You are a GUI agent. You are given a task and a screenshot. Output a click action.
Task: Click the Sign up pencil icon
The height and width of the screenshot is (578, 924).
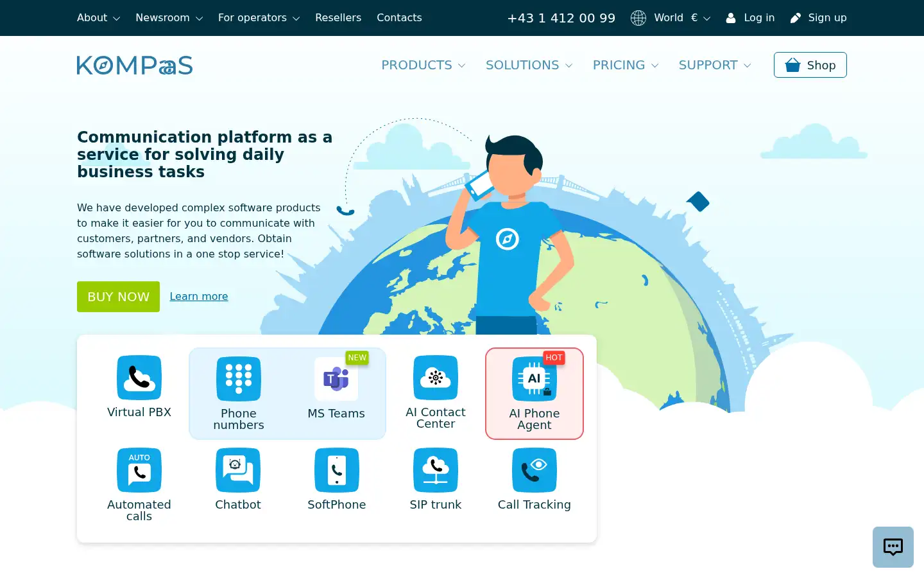click(796, 18)
